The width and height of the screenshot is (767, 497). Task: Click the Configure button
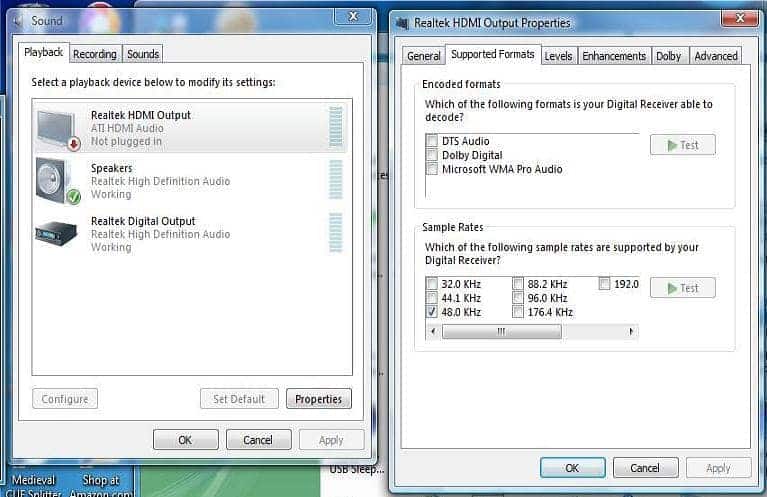[x=65, y=399]
